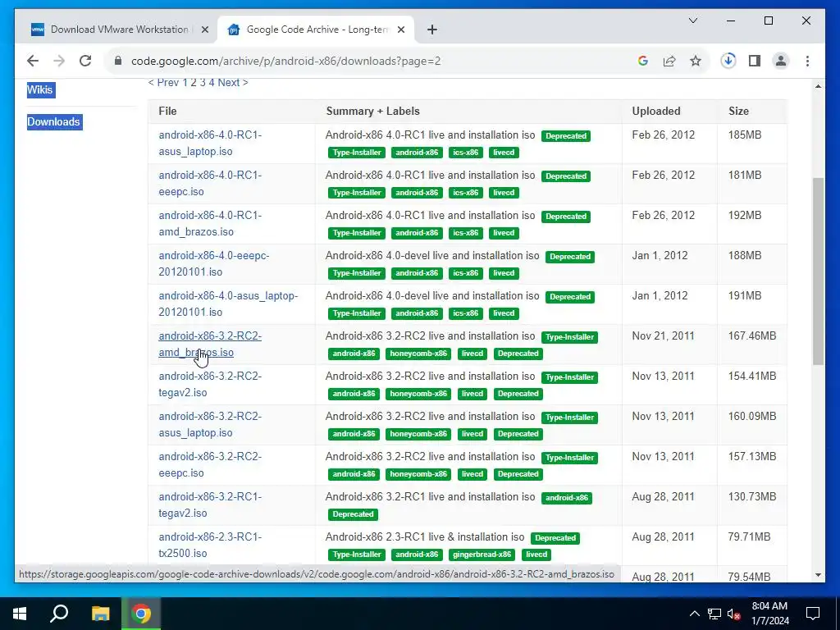This screenshot has width=840, height=630.
Task: Click gingerbread-x86 label in 2.3-RC1 row
Action: coord(482,554)
